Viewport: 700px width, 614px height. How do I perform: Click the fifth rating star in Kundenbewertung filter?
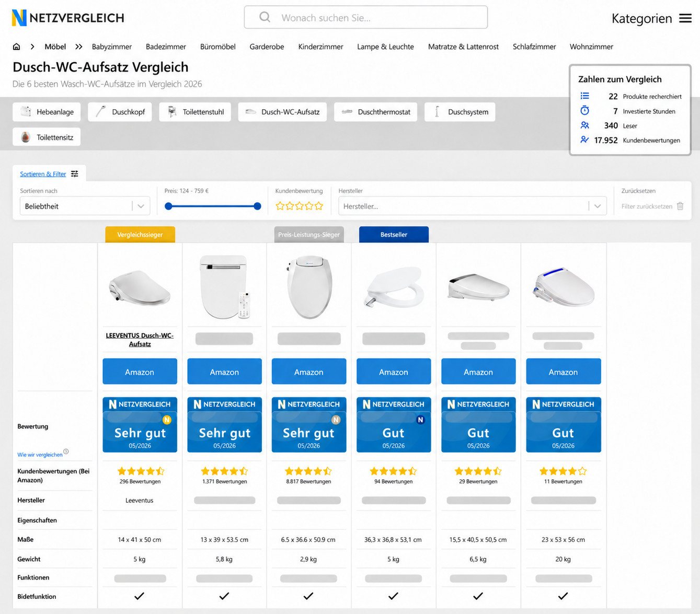(318, 206)
